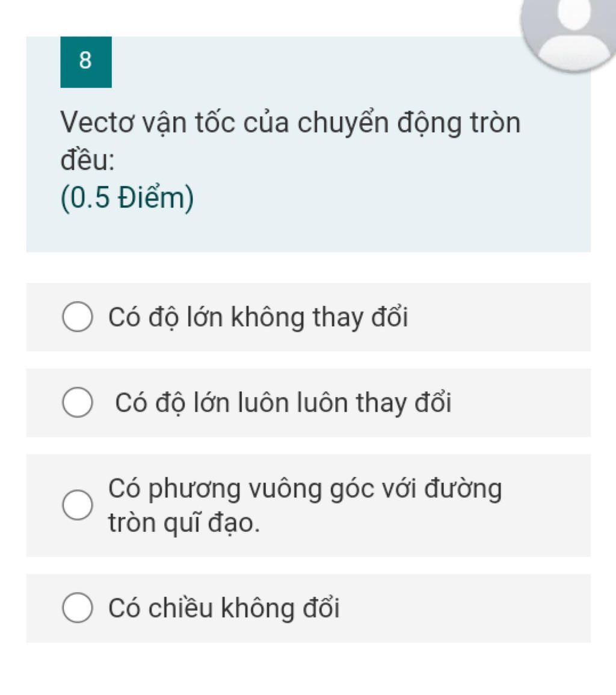
Task: Select radio button for 'Có độ lớn luôn luôn thay đổi'
Action: [78, 403]
